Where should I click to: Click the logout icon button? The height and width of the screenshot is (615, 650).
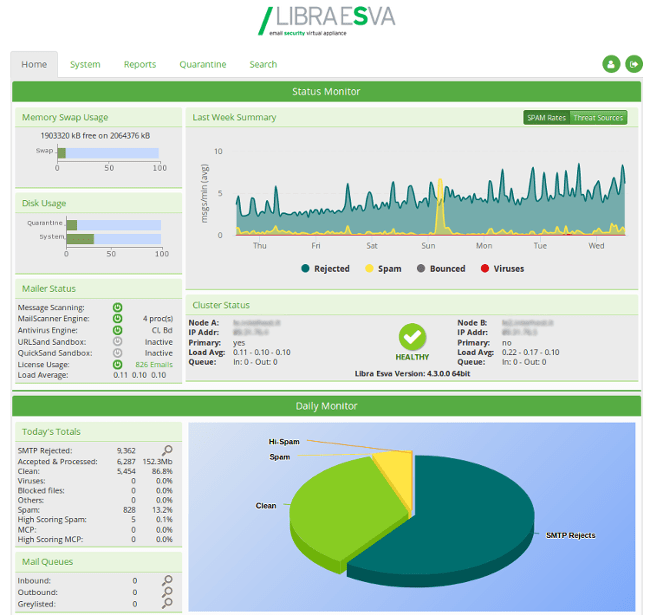click(x=633, y=64)
